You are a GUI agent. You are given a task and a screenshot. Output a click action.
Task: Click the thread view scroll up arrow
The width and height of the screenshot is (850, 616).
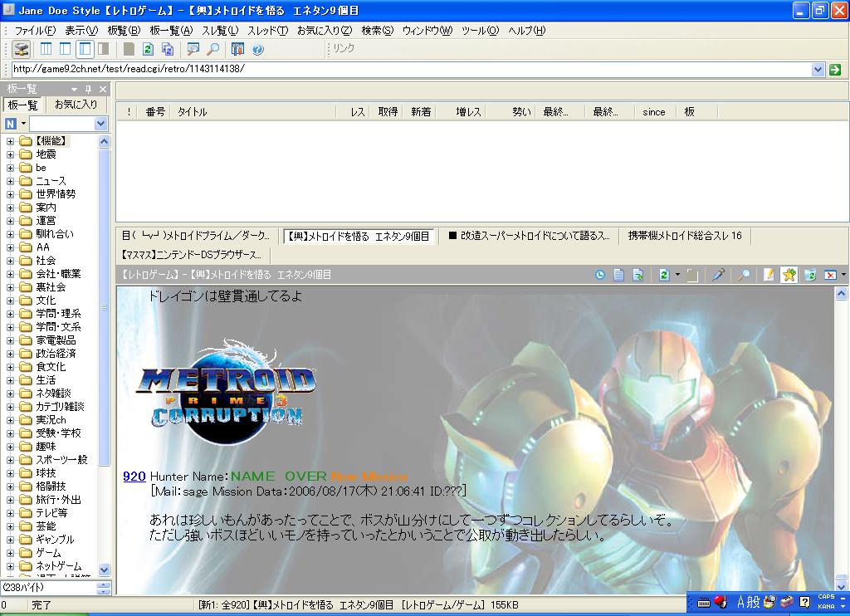[x=842, y=293]
